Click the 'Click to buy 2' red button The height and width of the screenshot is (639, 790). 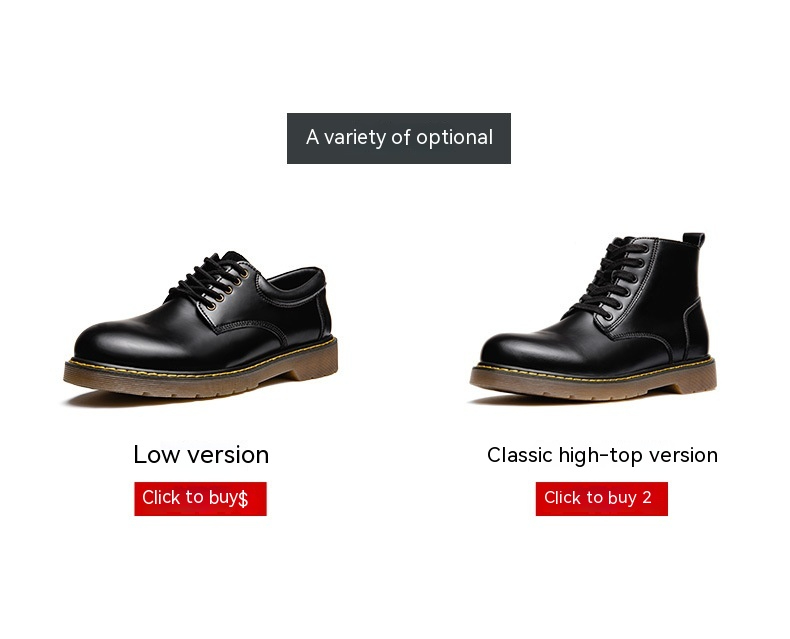tap(602, 498)
